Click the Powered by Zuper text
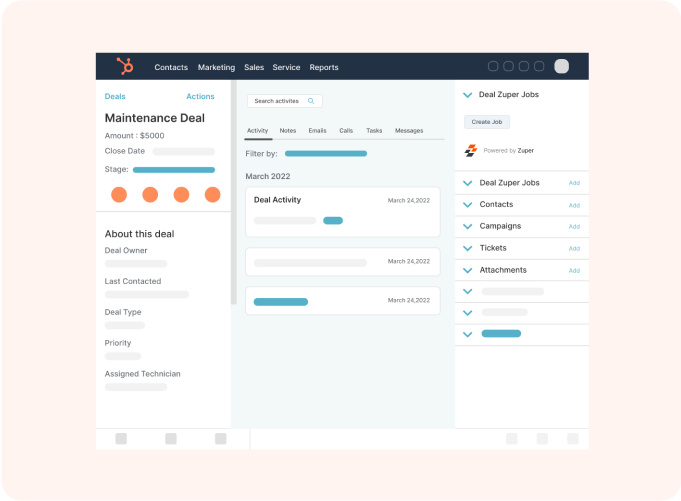The height and width of the screenshot is (501, 681). (x=509, y=151)
